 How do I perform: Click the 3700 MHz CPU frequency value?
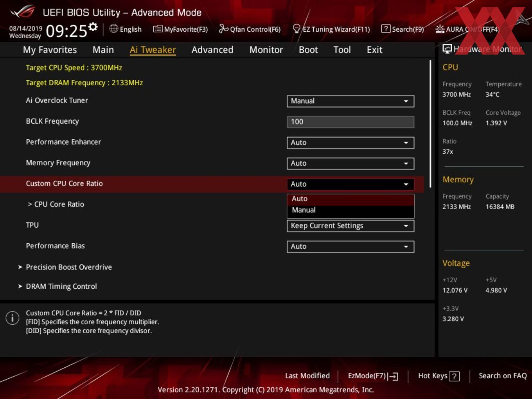457,94
